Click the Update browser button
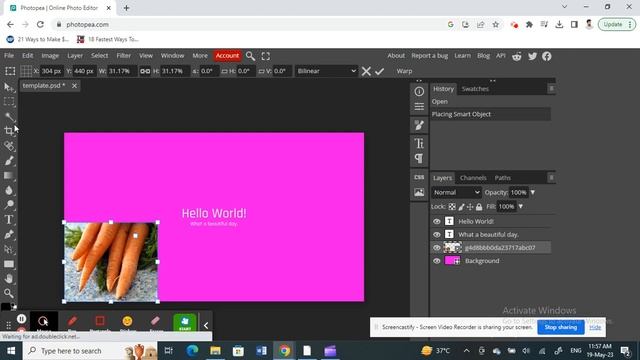 [x=617, y=24]
